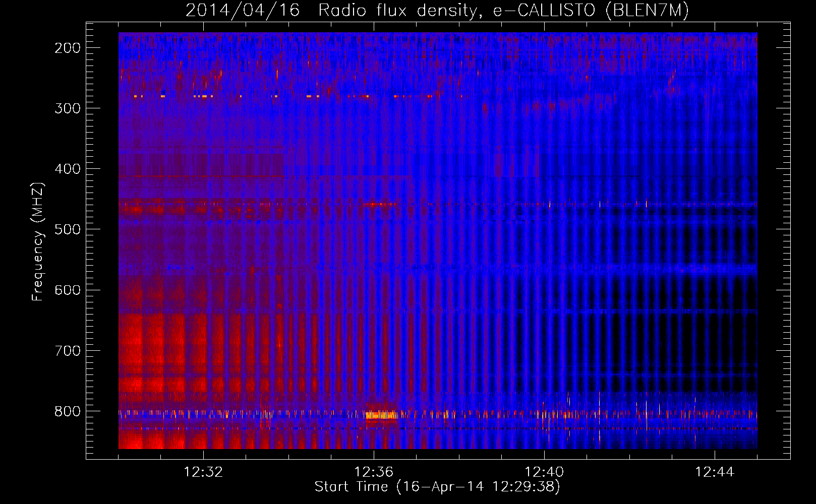This screenshot has width=816, height=504.
Task: Click the 700 frequency tick label
Action: [68, 351]
